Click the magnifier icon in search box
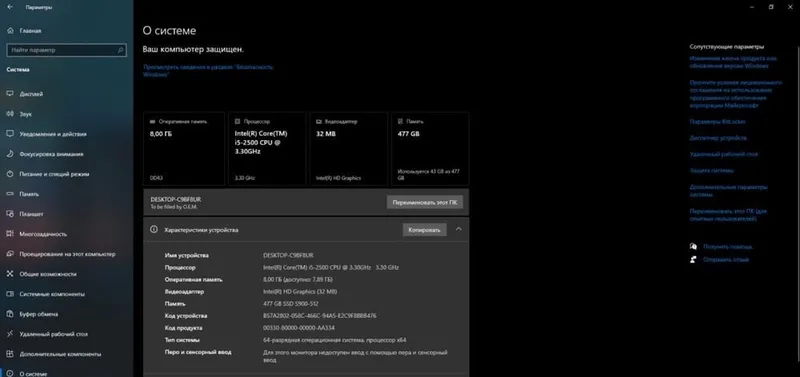The height and width of the screenshot is (377, 800). [120, 50]
